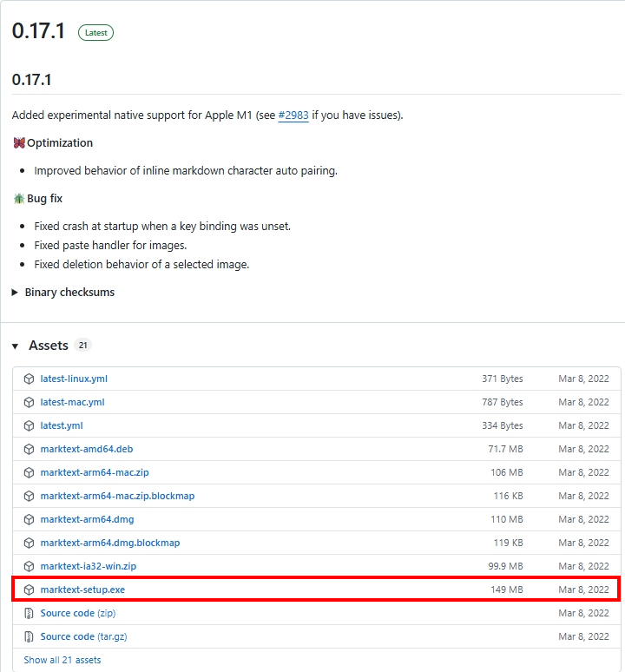The image size is (625, 672).
Task: Click package icon beside marktext-setup.exe
Action: [x=29, y=590]
